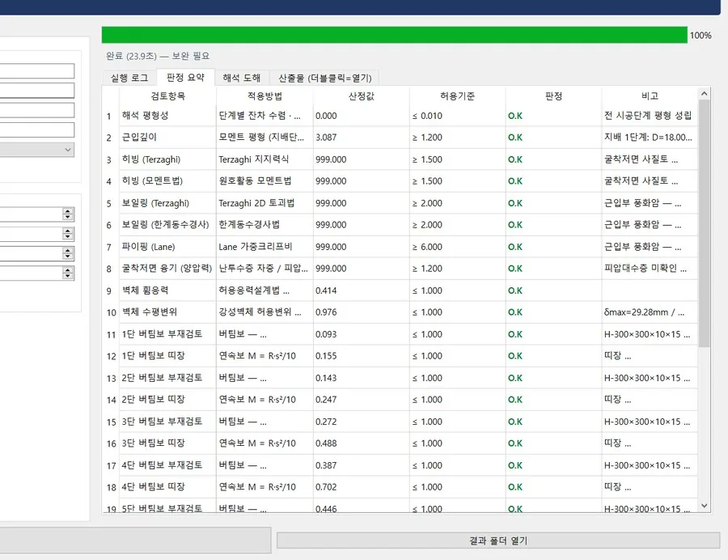Open the 해석 도해 tab
The height and width of the screenshot is (560, 728).
241,78
